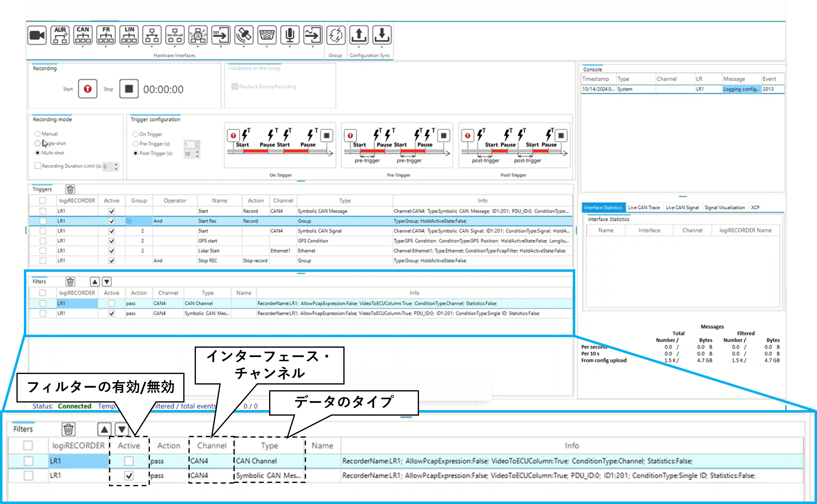Choose the Pre-Trigger (s) option
Viewport: 817px width, 504px height.
tap(136, 144)
